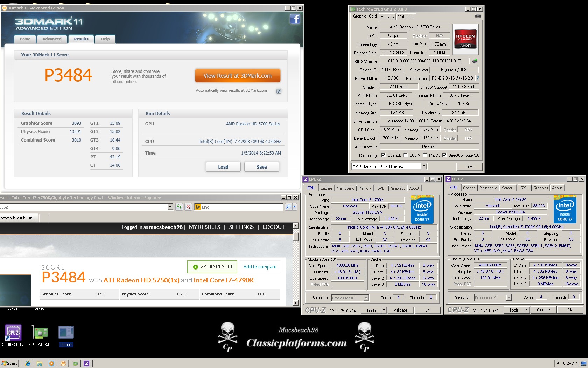Expand the system tray hidden icons arrow
588x368 pixels.
558,363
